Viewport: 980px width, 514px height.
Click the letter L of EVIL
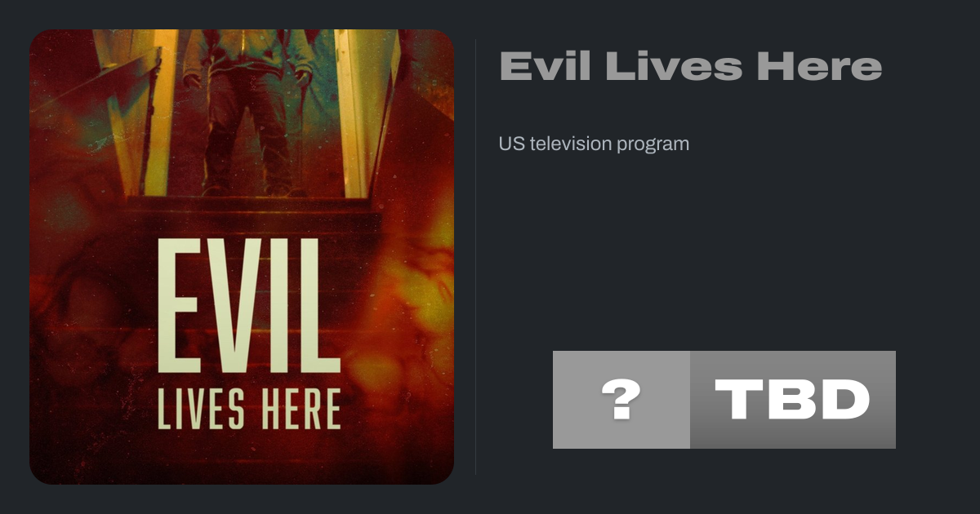(318, 305)
